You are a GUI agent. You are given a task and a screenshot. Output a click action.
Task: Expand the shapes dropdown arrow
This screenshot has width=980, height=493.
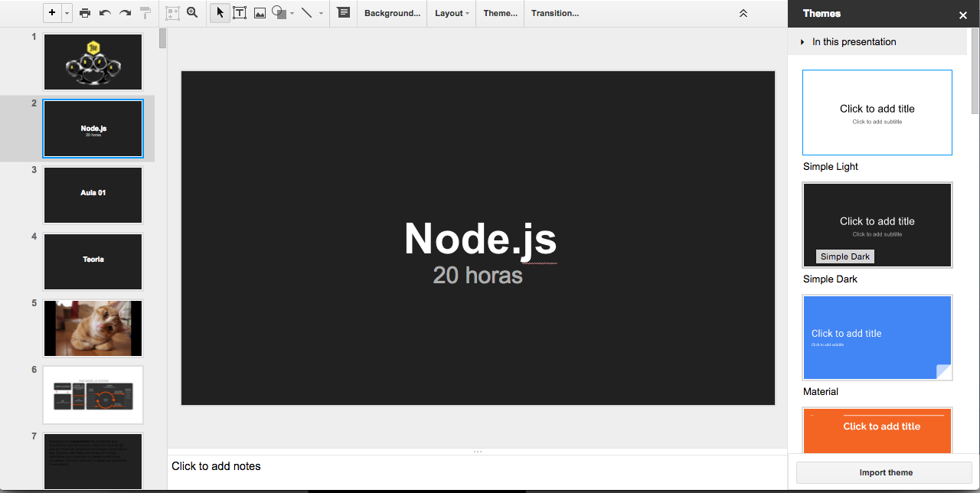click(292, 13)
